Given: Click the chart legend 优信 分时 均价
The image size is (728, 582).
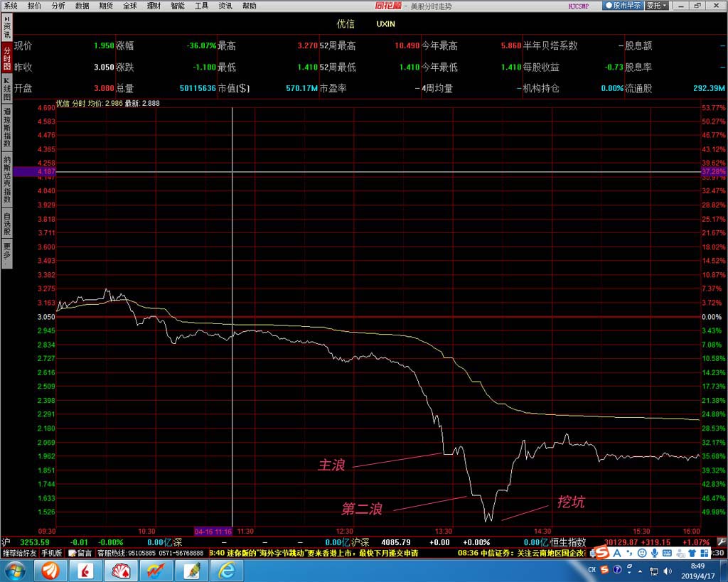Looking at the screenshot, I should click(x=89, y=103).
